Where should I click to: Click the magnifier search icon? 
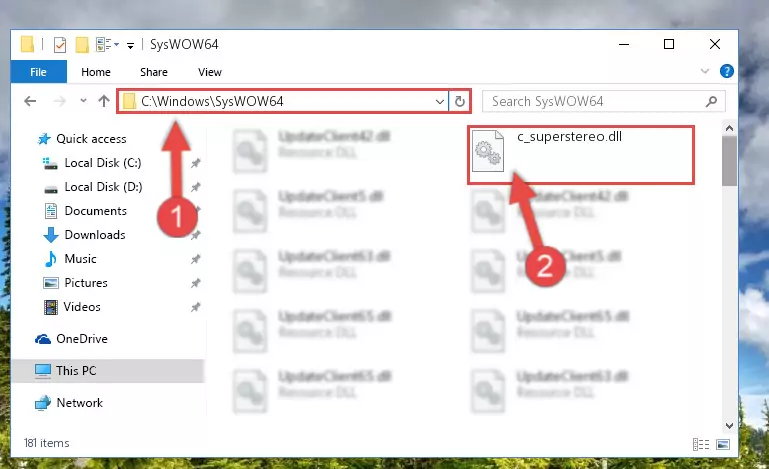(x=711, y=102)
